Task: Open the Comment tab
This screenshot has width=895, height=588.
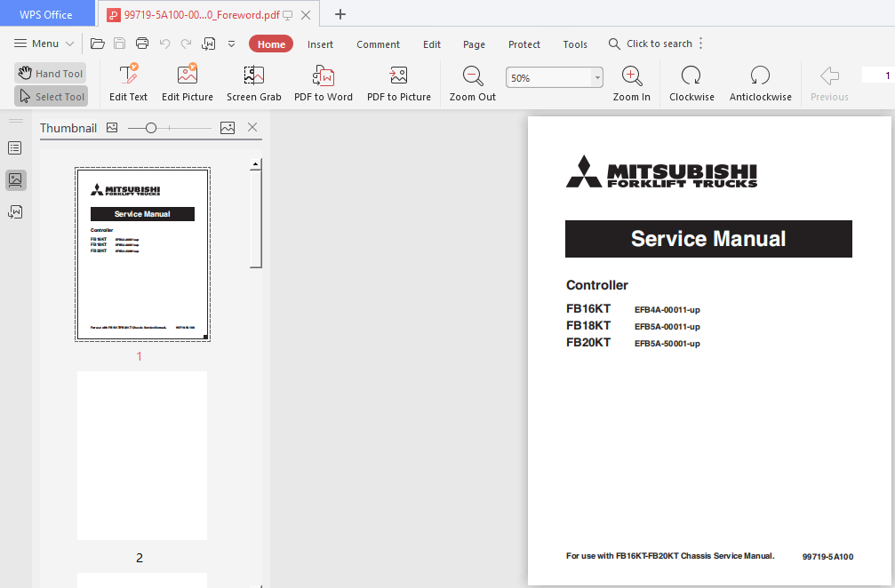Action: tap(378, 44)
